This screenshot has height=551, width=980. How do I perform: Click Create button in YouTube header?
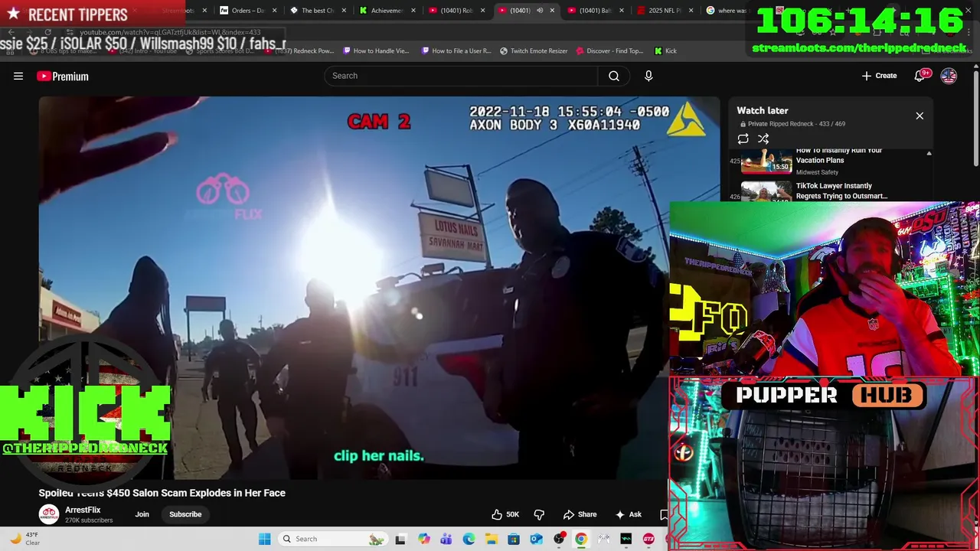tap(879, 76)
